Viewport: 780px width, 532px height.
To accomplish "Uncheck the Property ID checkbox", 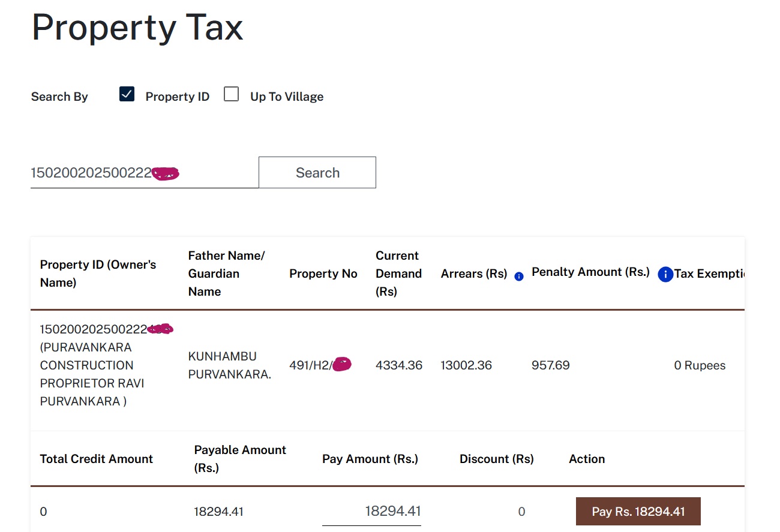I will click(127, 94).
